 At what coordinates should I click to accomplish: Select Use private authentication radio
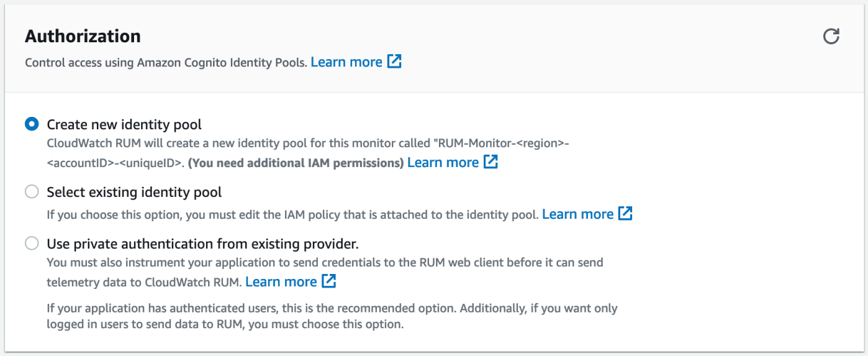[x=32, y=243]
